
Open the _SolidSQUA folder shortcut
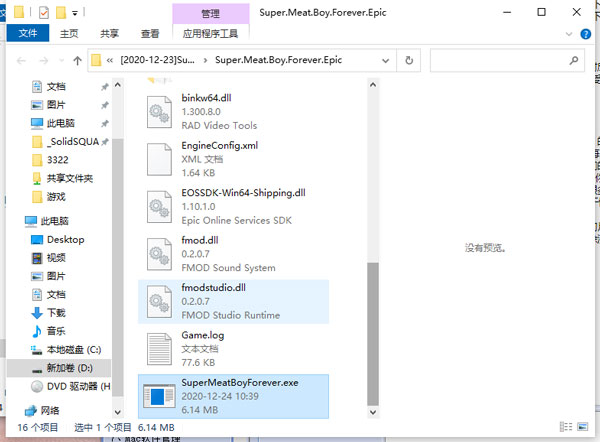pyautogui.click(x=73, y=142)
